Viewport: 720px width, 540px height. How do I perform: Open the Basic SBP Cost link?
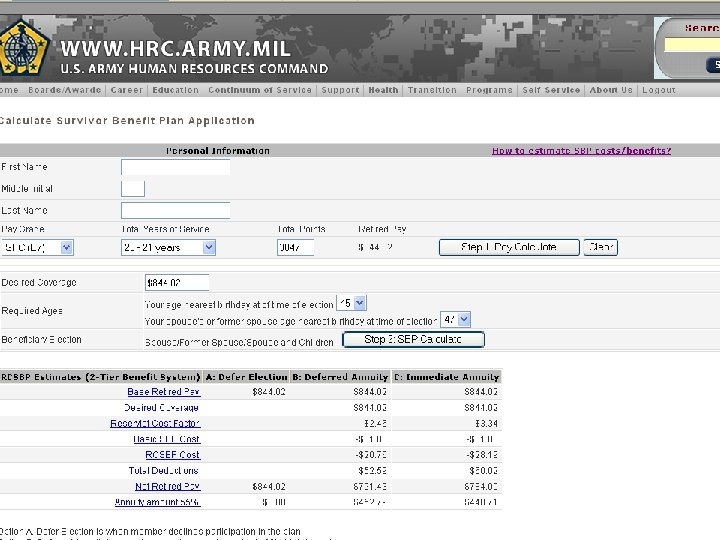click(x=167, y=439)
